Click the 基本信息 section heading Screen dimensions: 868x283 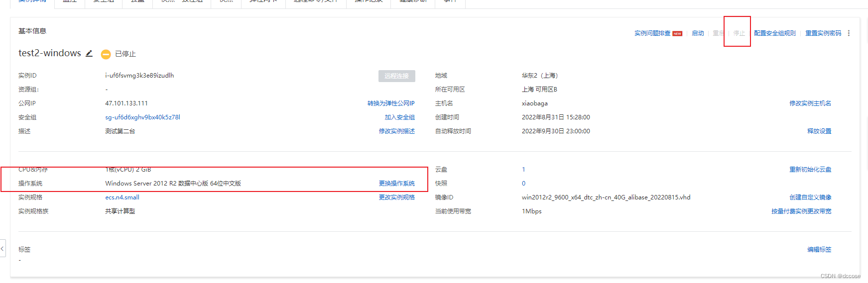click(x=32, y=31)
